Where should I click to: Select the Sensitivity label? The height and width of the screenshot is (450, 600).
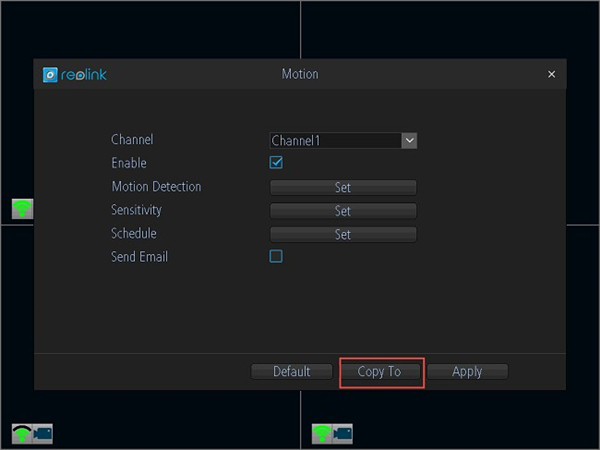(136, 210)
